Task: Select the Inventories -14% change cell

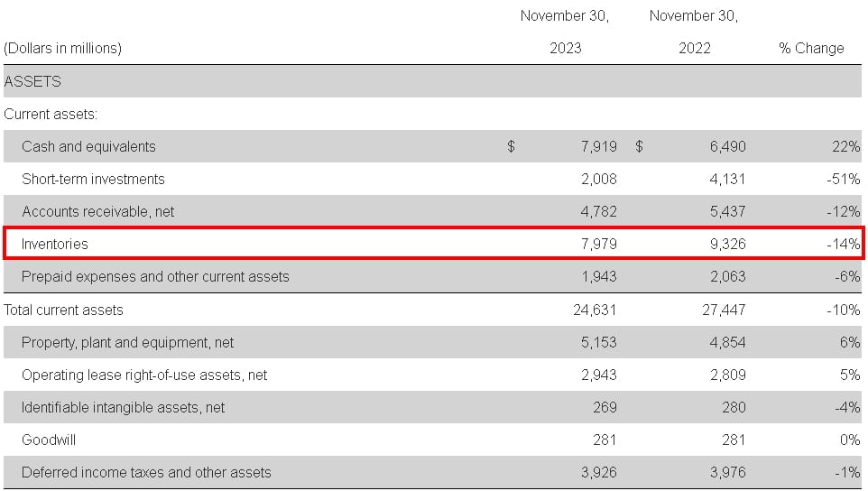Action: point(843,244)
